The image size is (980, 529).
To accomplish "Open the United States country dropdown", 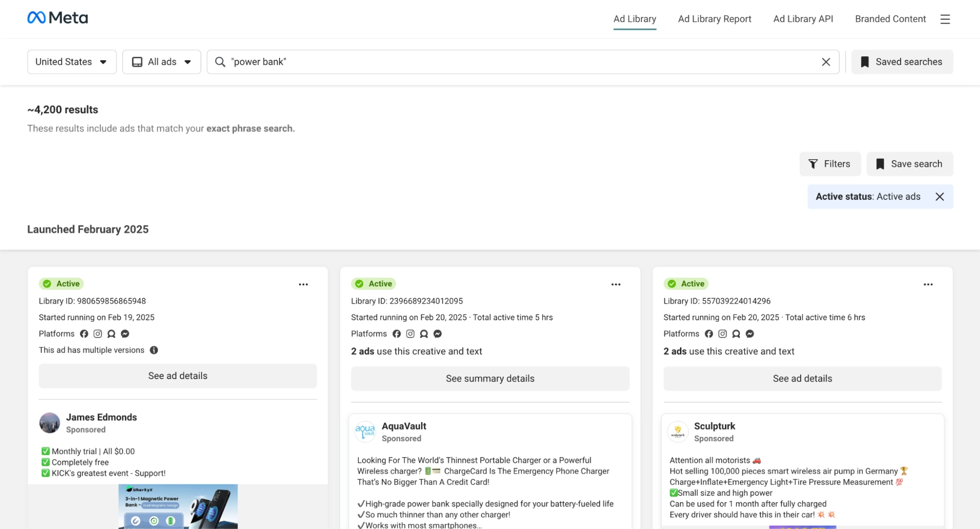I will (72, 62).
